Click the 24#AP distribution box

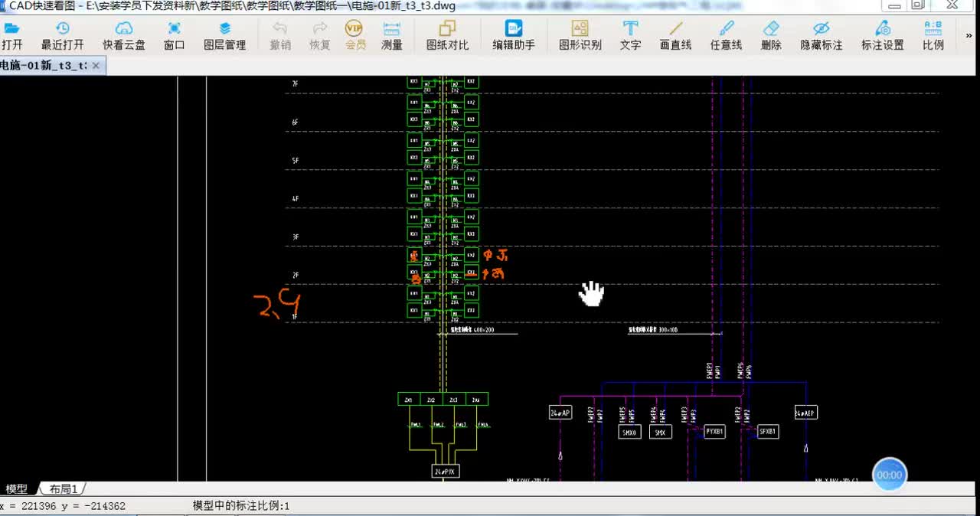pyautogui.click(x=560, y=413)
